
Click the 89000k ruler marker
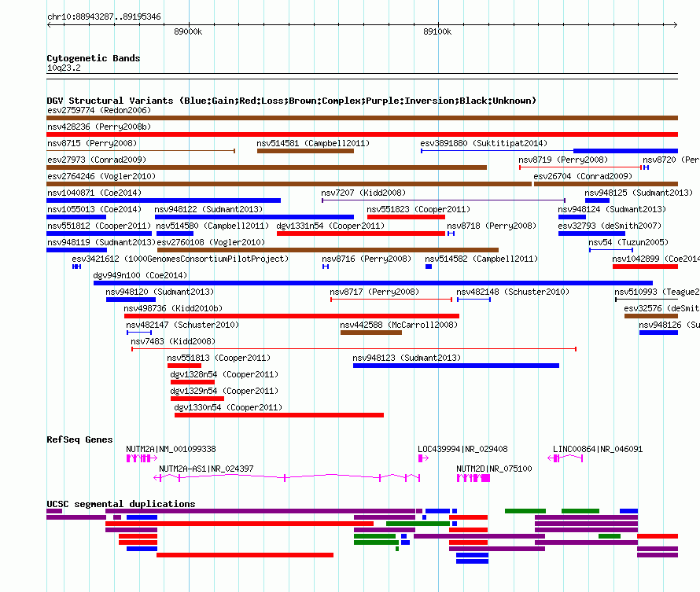tap(188, 31)
